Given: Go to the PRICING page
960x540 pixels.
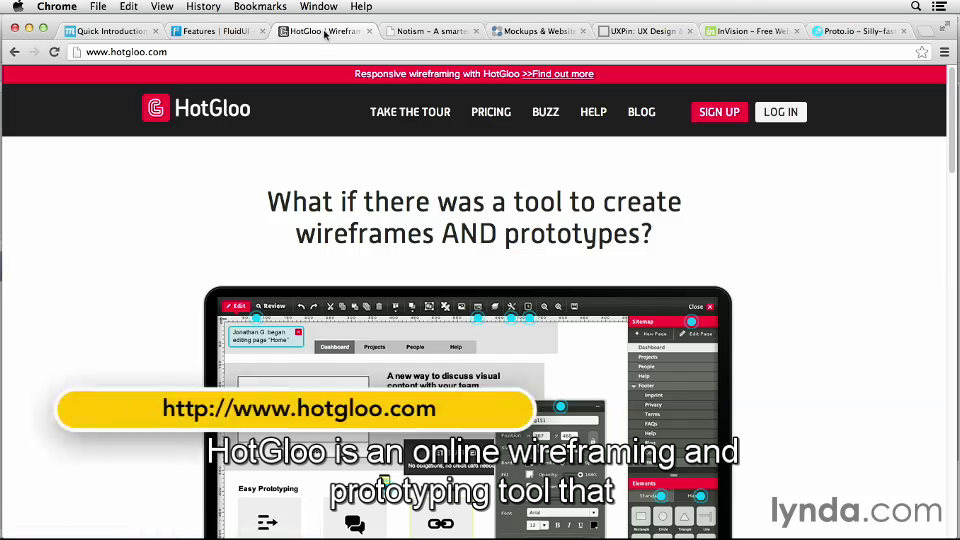Looking at the screenshot, I should 491,112.
